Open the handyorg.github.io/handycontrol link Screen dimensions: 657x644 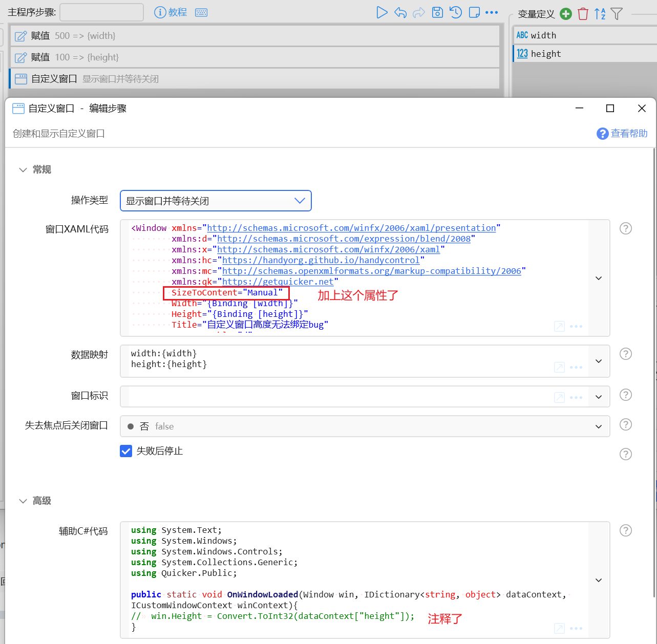pos(321,260)
